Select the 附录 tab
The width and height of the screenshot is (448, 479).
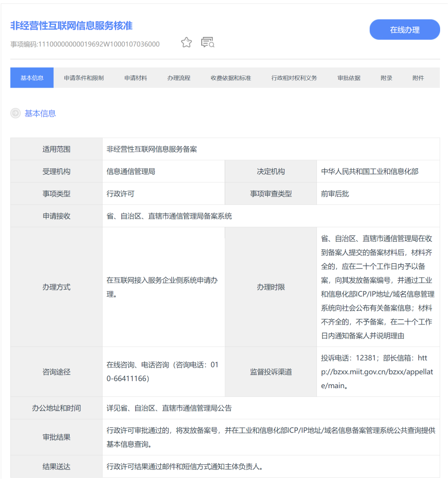(x=386, y=78)
